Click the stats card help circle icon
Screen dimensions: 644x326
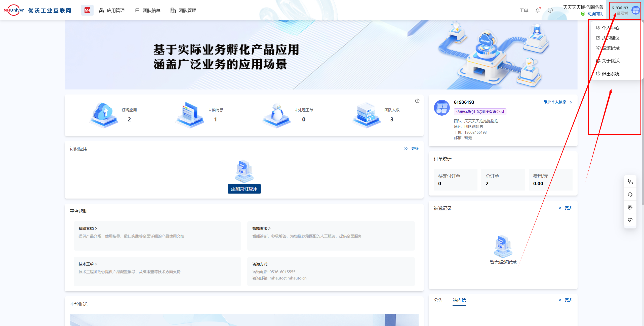coord(417,101)
